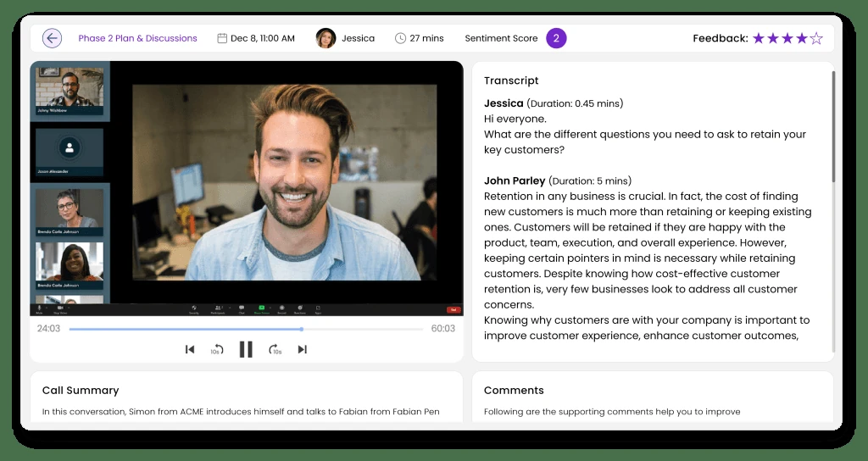The image size is (868, 461).
Task: Rewind the recording 10 seconds
Action: (217, 350)
